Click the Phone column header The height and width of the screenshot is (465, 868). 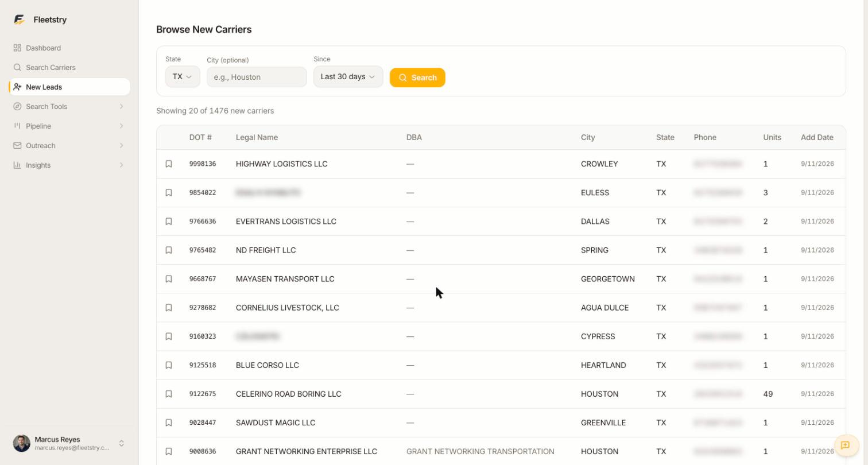(x=705, y=138)
